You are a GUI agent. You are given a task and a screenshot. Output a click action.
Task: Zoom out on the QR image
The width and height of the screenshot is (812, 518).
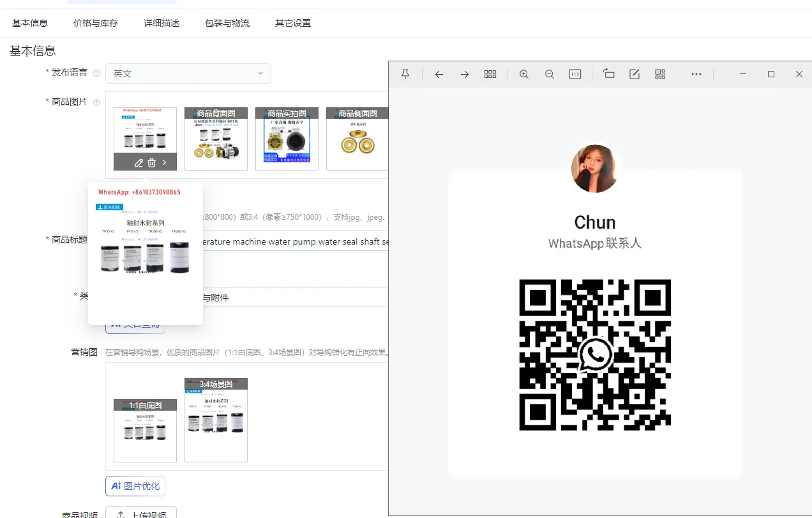550,74
